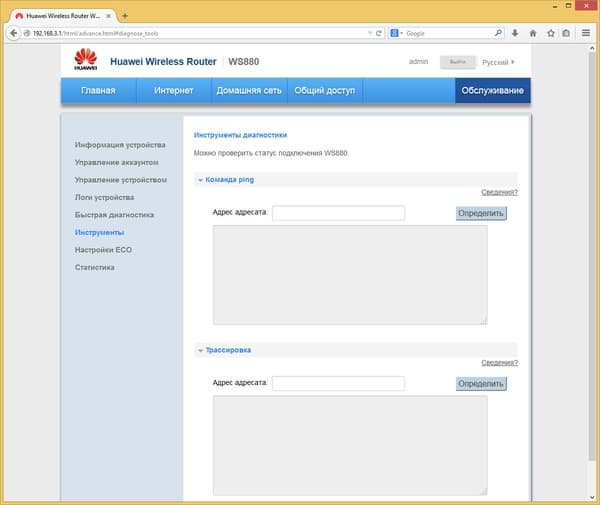
Task: Open Управление устройством in the sidebar
Action: pyautogui.click(x=121, y=180)
